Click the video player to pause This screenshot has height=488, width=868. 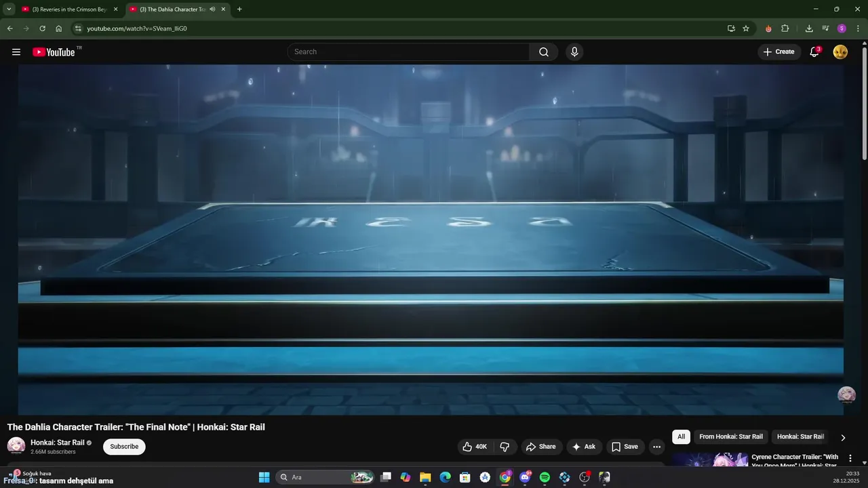(431, 240)
